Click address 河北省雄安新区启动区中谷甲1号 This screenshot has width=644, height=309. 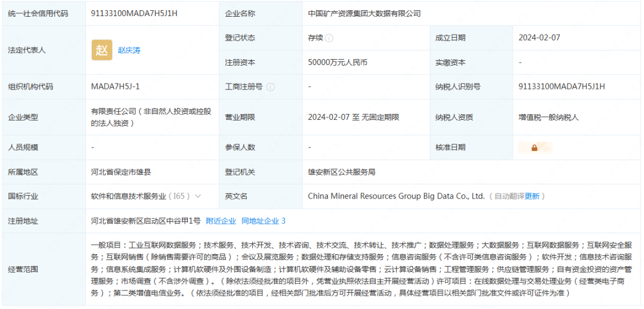146,221
